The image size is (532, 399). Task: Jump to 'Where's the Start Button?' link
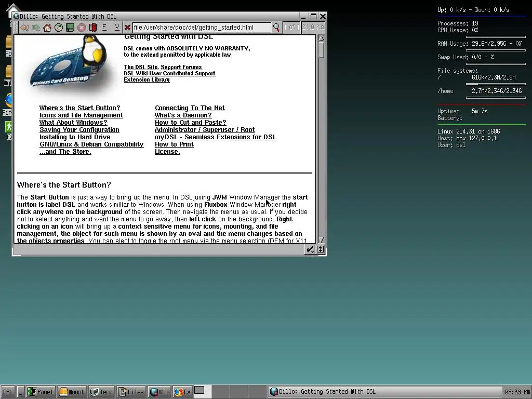point(79,108)
